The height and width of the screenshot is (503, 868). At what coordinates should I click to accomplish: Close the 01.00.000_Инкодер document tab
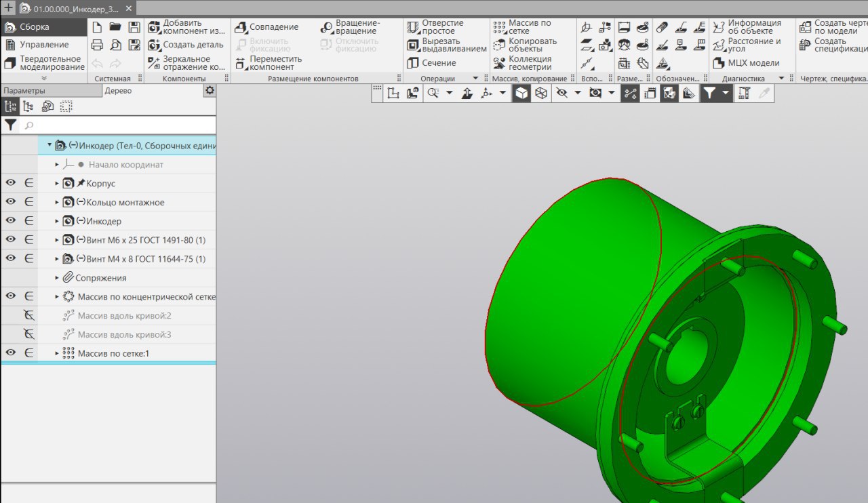tap(129, 9)
